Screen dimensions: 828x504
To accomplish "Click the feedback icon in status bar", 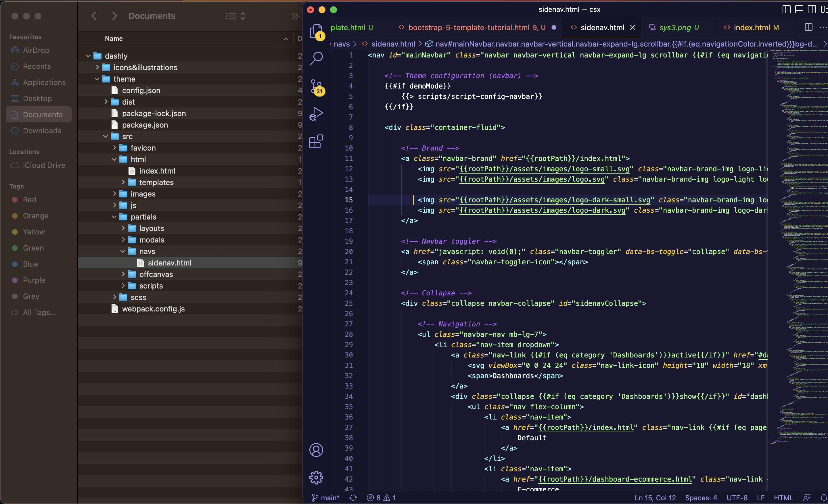I will [x=807, y=498].
